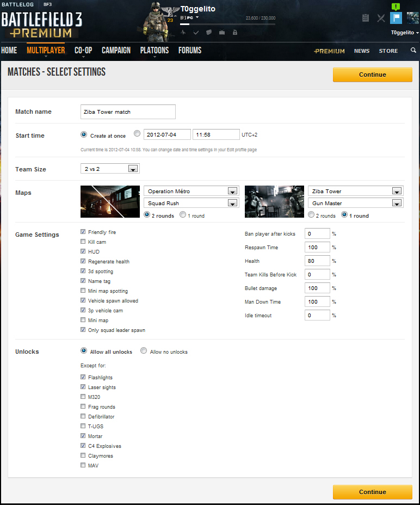Screen dimensions: 420x505
Task: Open the blue flag platoon icon
Action: (x=396, y=18)
